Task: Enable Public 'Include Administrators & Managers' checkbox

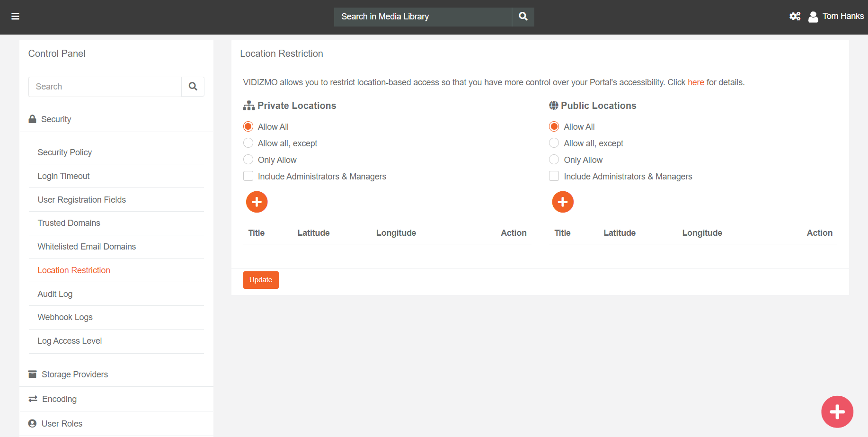Action: (554, 176)
